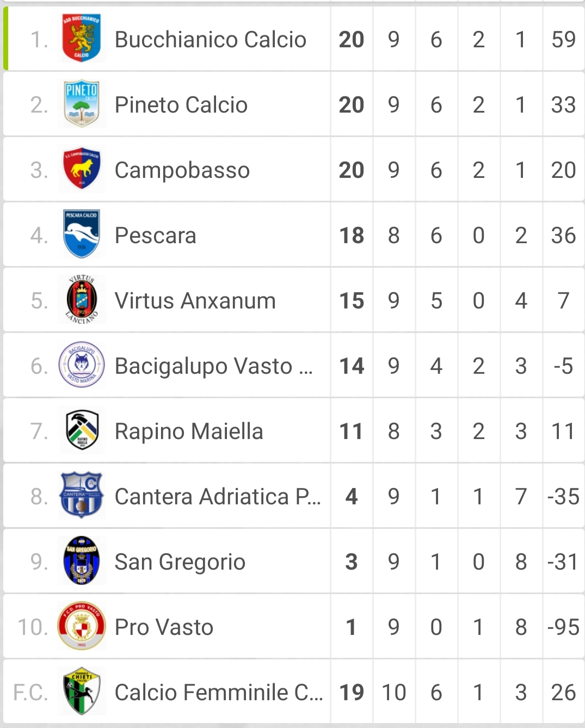The height and width of the screenshot is (728, 585).
Task: Open the Rapino Maiella team name
Action: pyautogui.click(x=189, y=431)
